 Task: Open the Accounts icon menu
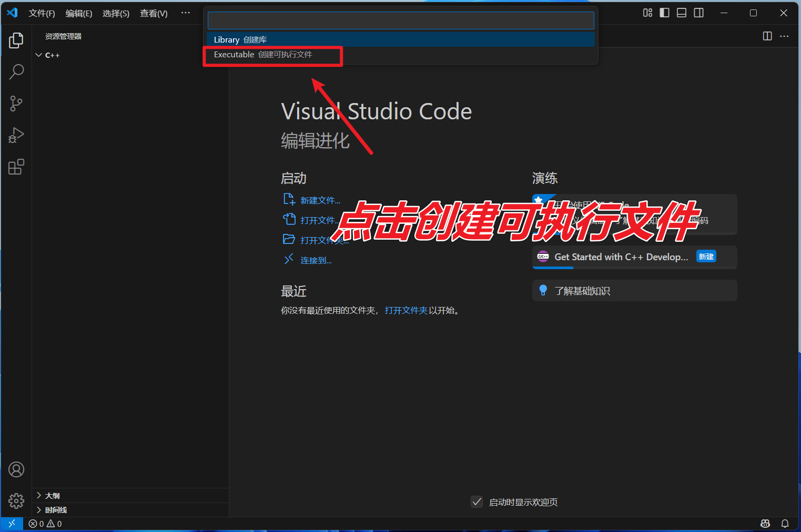(x=16, y=469)
